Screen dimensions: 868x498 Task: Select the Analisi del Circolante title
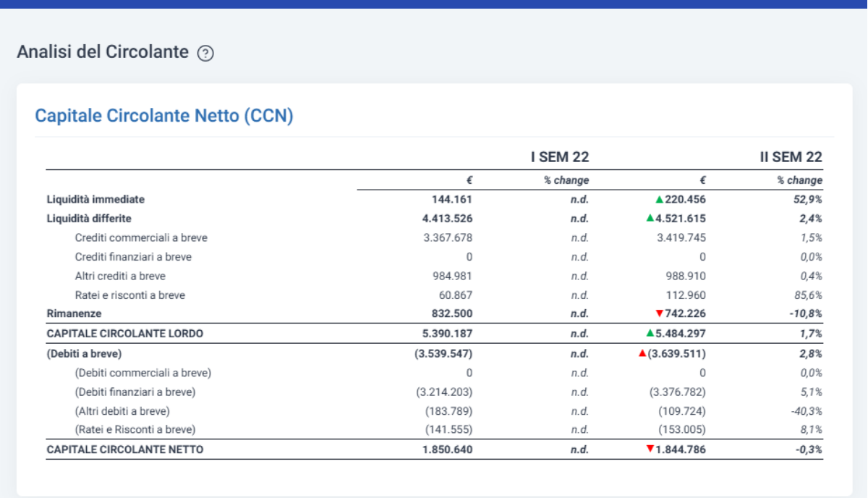tap(102, 52)
